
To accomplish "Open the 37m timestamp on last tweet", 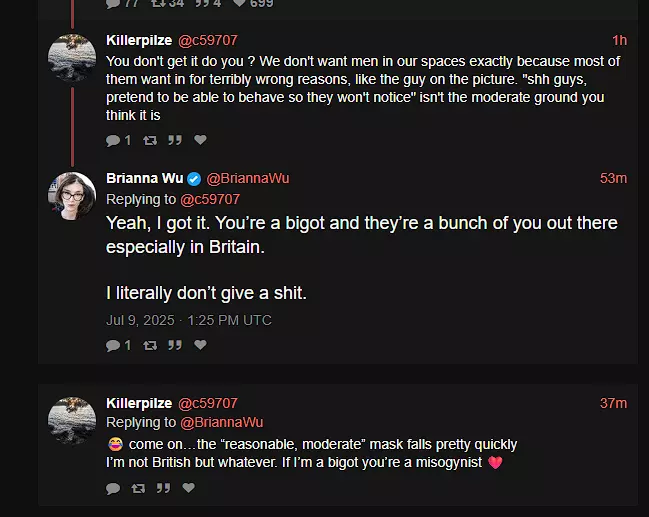I will click(x=613, y=403).
